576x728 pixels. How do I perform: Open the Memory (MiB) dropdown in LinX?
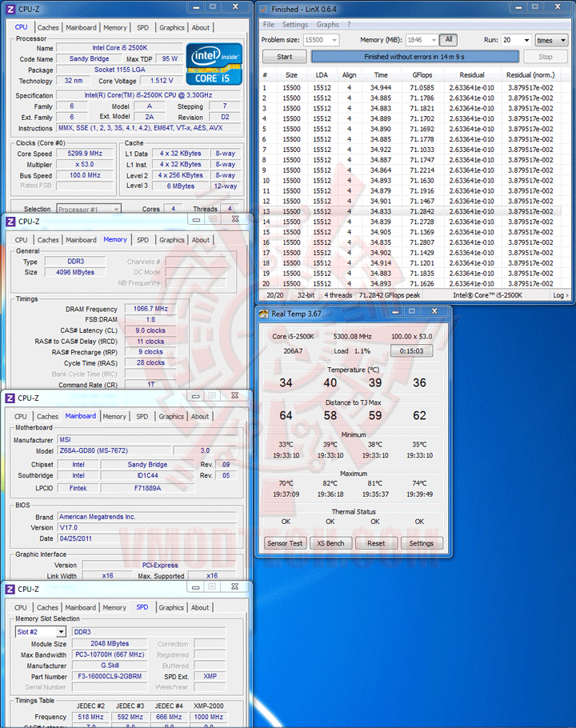click(x=434, y=40)
